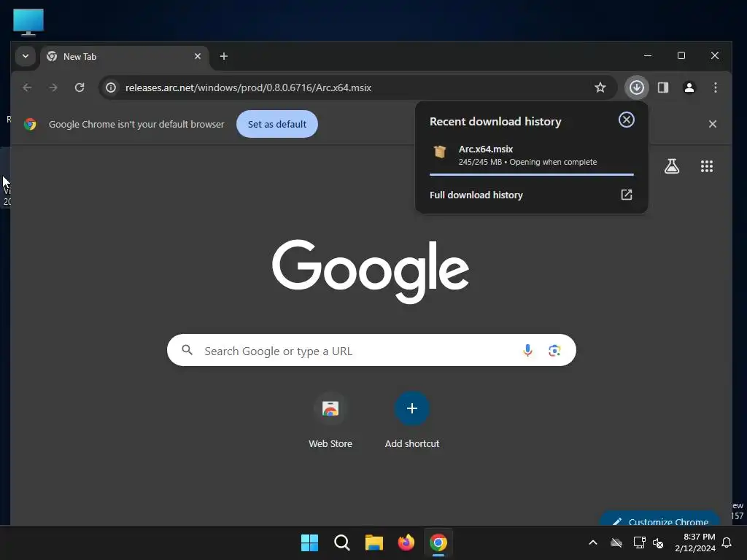Image resolution: width=747 pixels, height=560 pixels.
Task: Open the tab search dropdown arrow
Action: tap(26, 56)
